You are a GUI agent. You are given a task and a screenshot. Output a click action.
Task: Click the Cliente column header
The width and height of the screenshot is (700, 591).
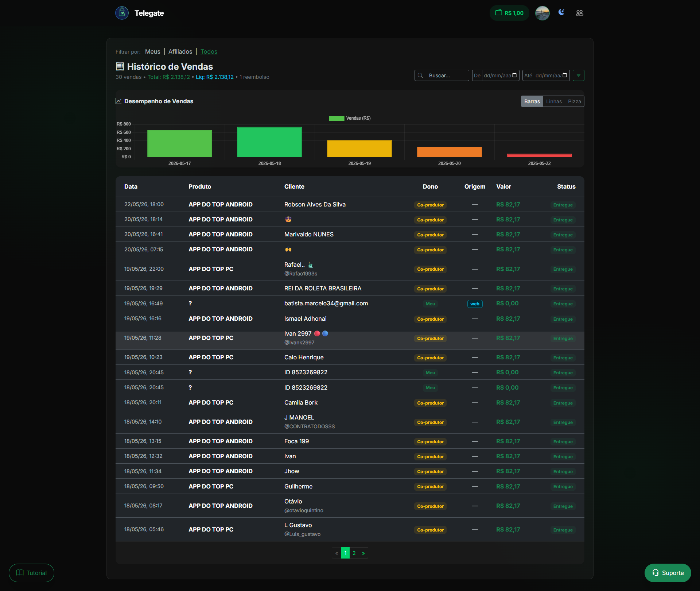pyautogui.click(x=294, y=186)
